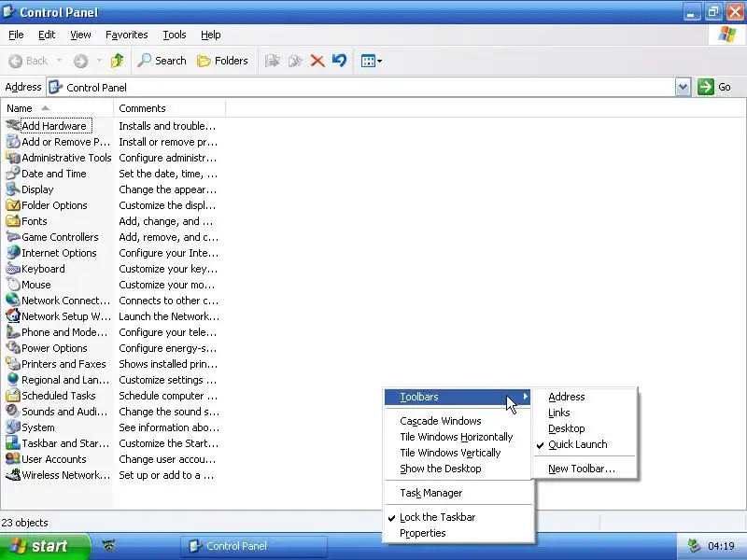The height and width of the screenshot is (560, 747).
Task: Click the Quick Launch taskbar icon
Action: coord(109,545)
